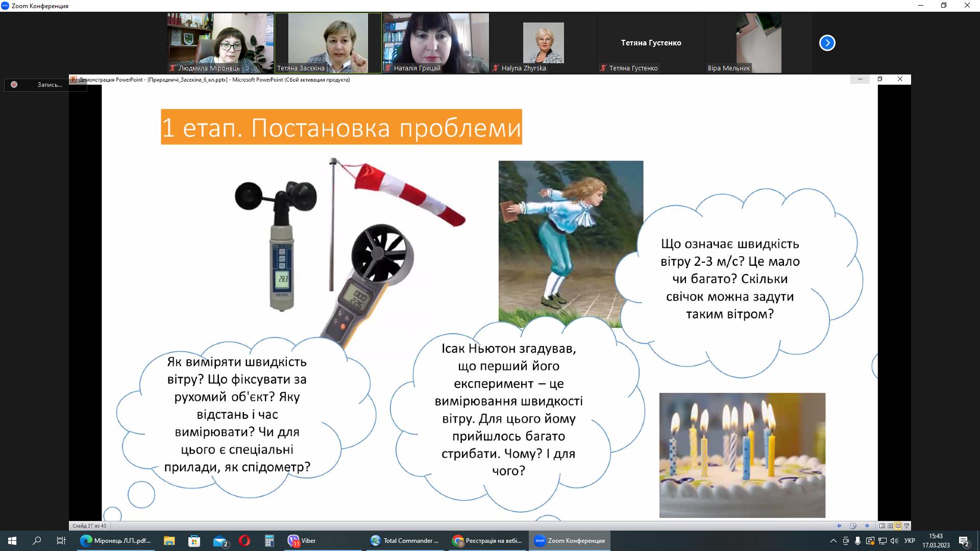This screenshot has width=980, height=551.
Task: Open the slide navigation menu icon
Action: click(x=853, y=525)
